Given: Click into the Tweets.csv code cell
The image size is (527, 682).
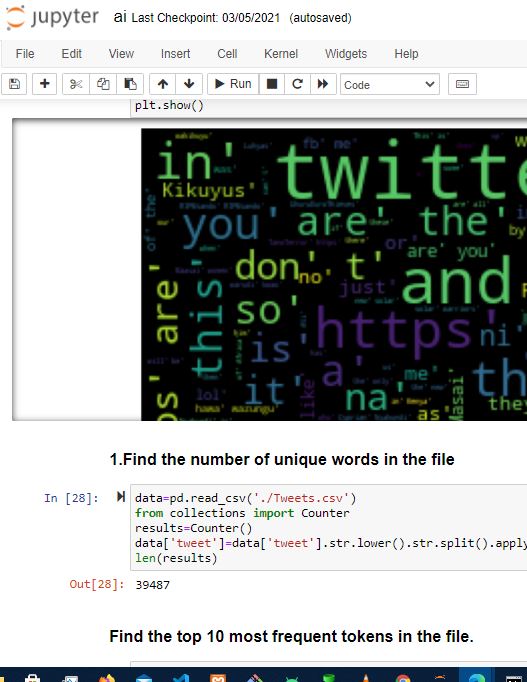Looking at the screenshot, I should 329,527.
